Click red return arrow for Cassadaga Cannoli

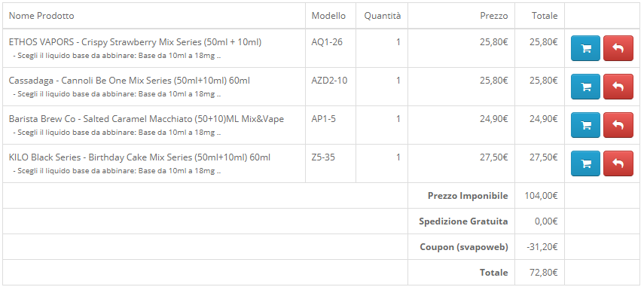[x=618, y=87]
